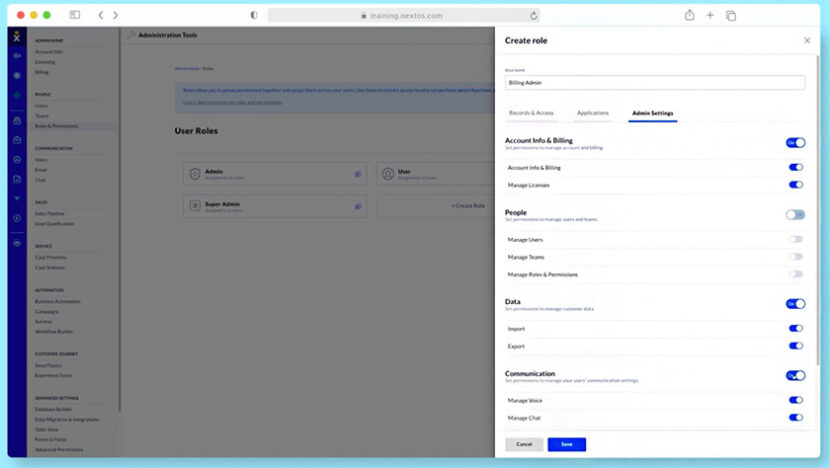Toggle the Safari sidebar icon

click(75, 15)
